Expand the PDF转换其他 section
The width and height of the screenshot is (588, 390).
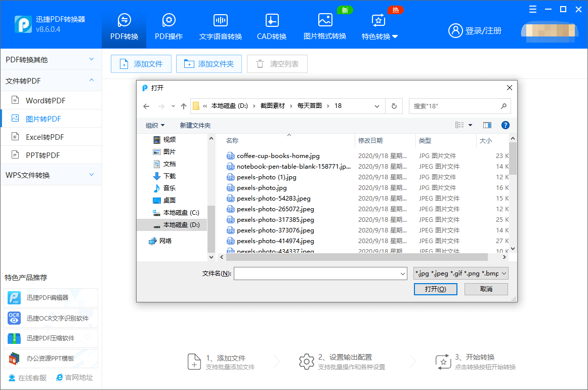click(51, 60)
